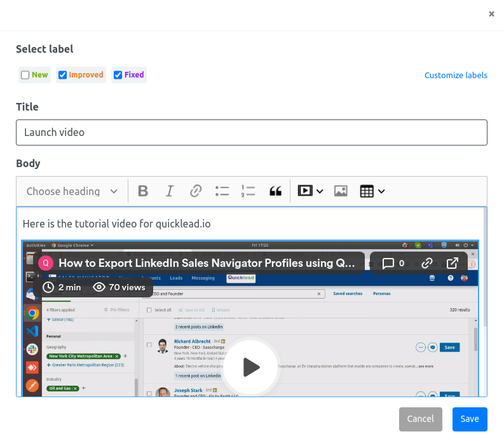Screen dimensions: 504x441
Task: Click the body editor scrollbar
Action: pos(485,267)
